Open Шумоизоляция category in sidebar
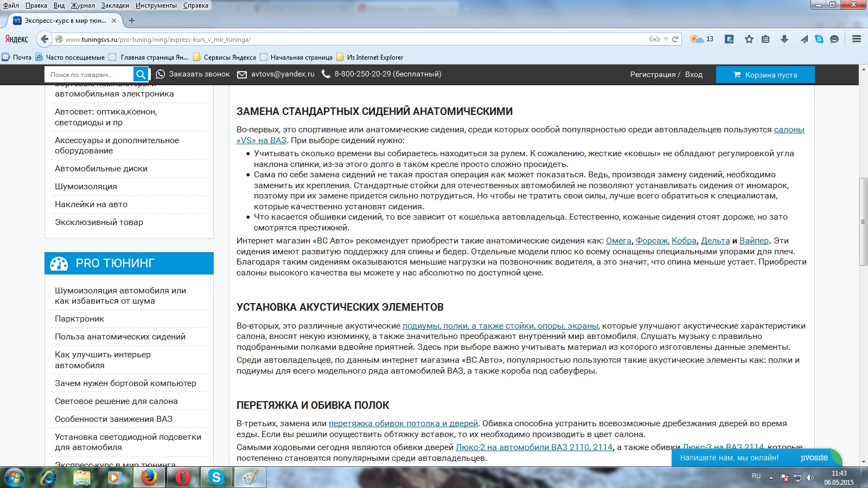The height and width of the screenshot is (488, 868). (86, 187)
